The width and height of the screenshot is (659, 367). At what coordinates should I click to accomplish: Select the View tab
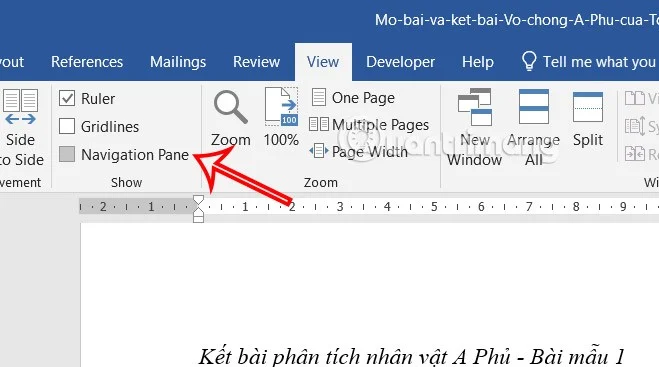pyautogui.click(x=323, y=62)
